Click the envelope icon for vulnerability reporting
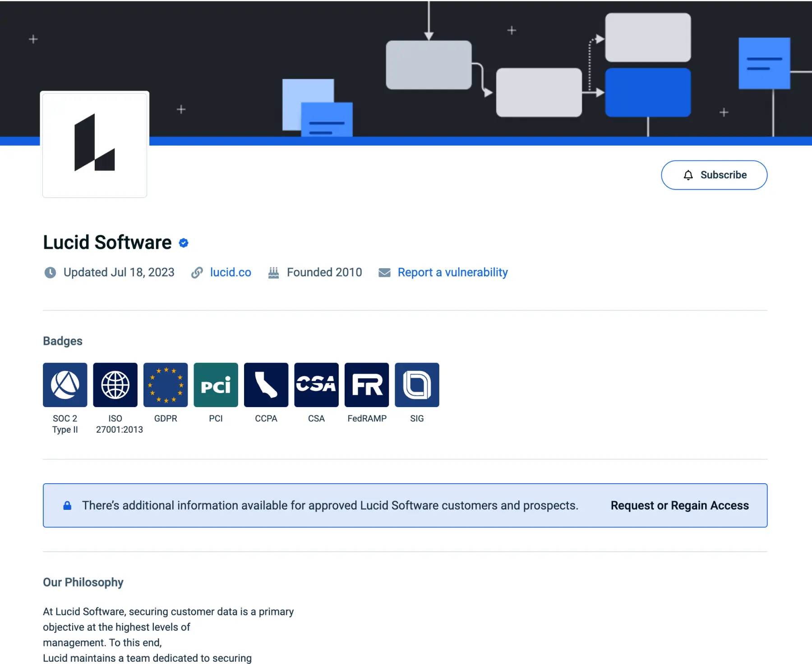Viewport: 812px width, 664px height. coord(384,273)
